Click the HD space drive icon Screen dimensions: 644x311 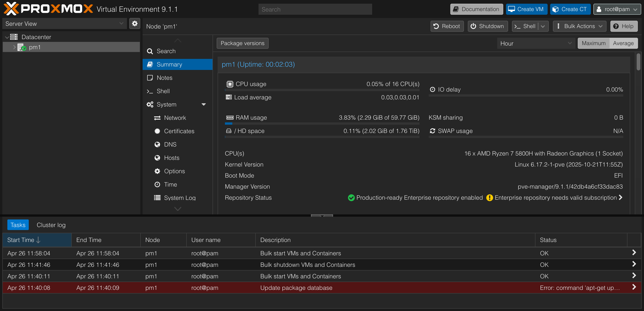tap(229, 131)
